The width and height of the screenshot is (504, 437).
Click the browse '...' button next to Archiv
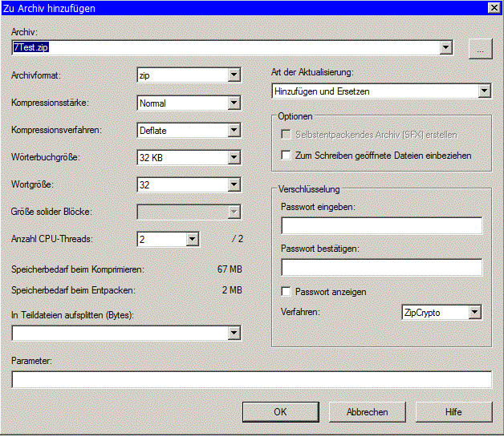coord(480,49)
